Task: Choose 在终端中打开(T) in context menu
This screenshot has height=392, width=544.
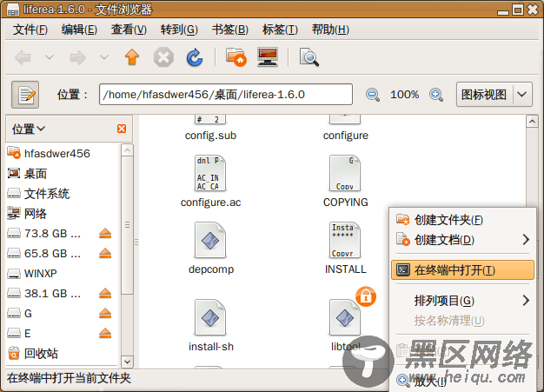Action: pos(462,270)
